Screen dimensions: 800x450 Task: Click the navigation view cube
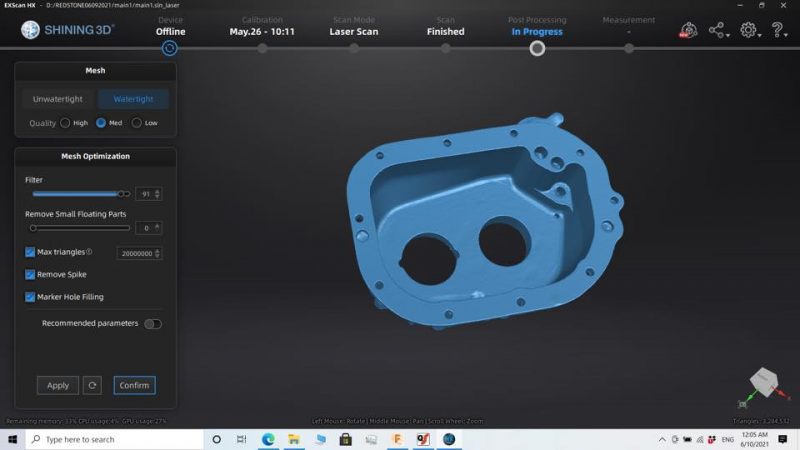[x=764, y=382]
